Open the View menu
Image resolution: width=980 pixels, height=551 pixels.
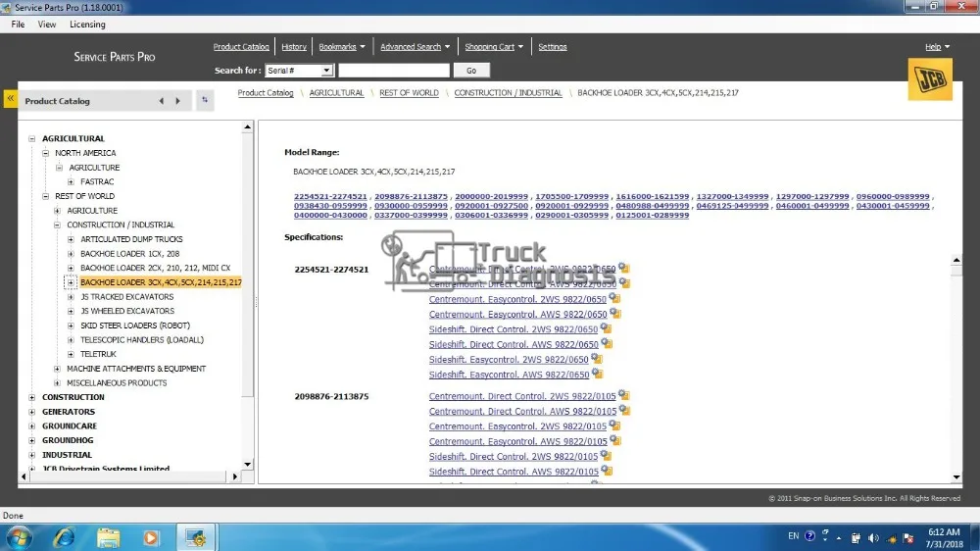pos(47,25)
